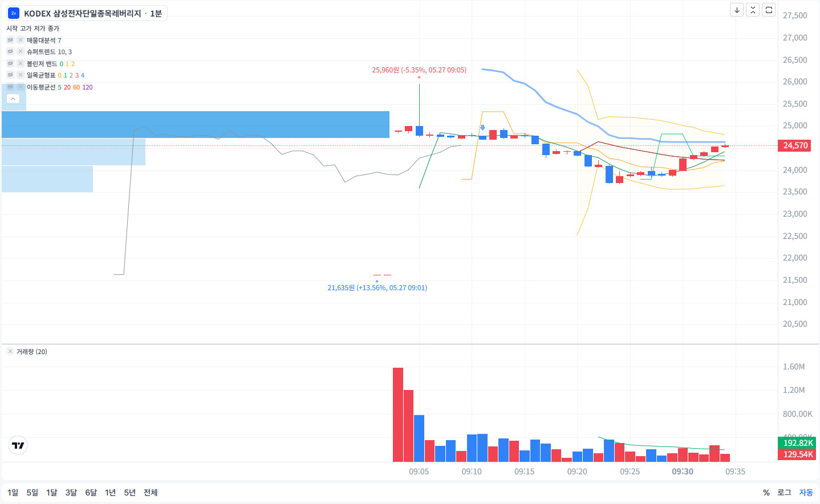Click the red volume tag 129.54K
Screen dimensions: 820x504
798,454
